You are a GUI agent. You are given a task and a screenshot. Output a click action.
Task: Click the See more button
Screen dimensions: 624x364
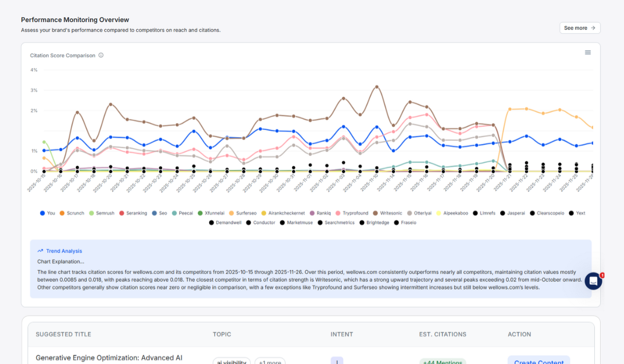tap(579, 28)
